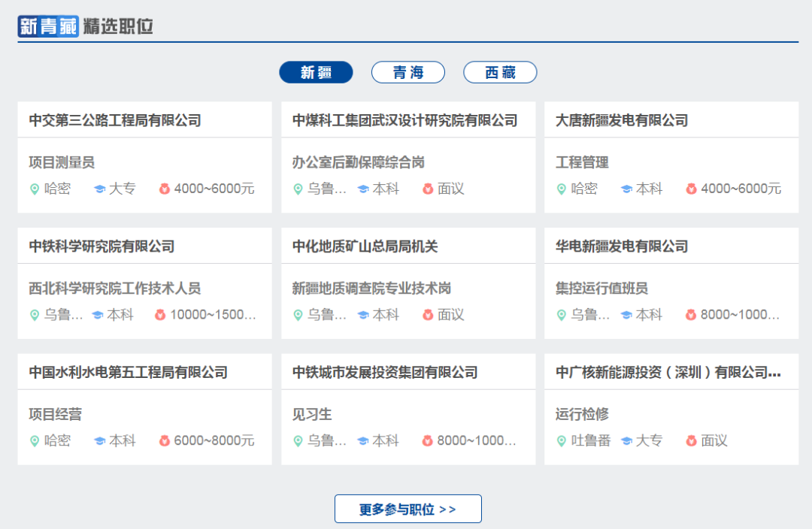Viewport: 812px width, 529px height.
Task: Open 中煤科工集团武汉设计研究院有限公司 company link
Action: pyautogui.click(x=405, y=121)
